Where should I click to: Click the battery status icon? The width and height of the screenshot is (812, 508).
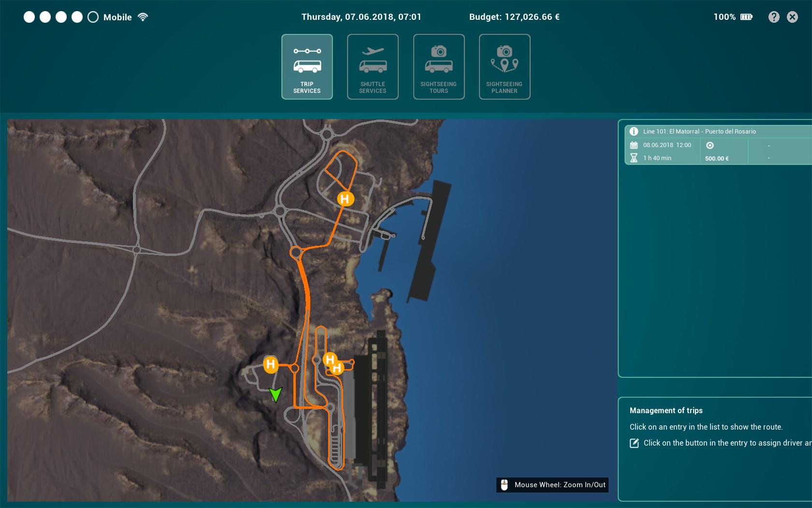[x=746, y=17]
